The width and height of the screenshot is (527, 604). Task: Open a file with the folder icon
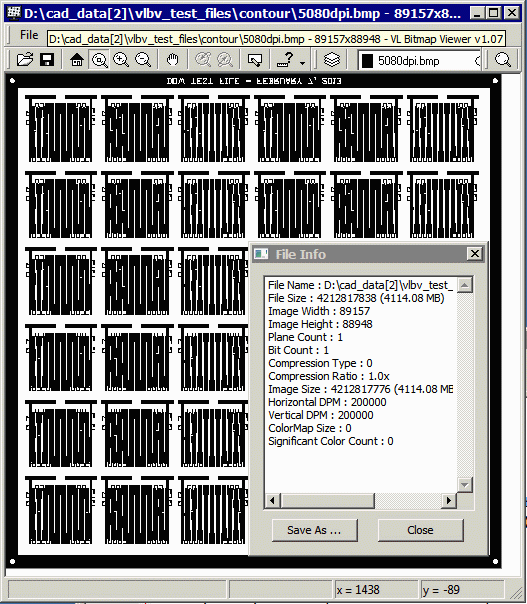[25, 60]
